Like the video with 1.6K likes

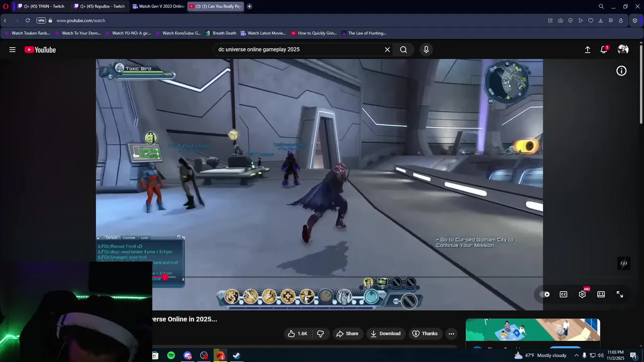[297, 334]
